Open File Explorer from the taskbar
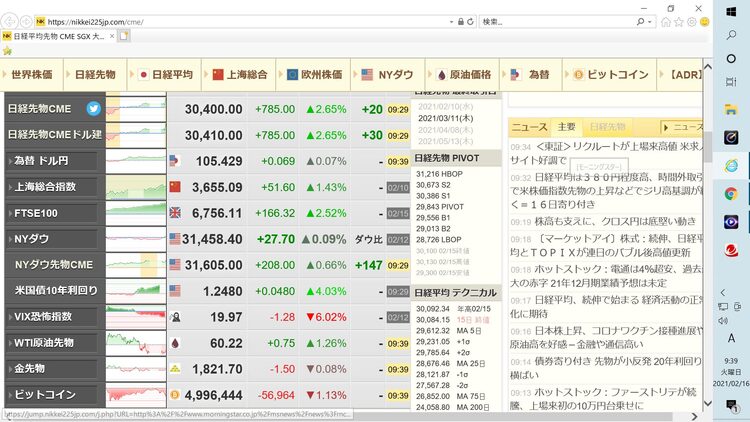Image resolution: width=750 pixels, height=422 pixels. click(x=731, y=110)
